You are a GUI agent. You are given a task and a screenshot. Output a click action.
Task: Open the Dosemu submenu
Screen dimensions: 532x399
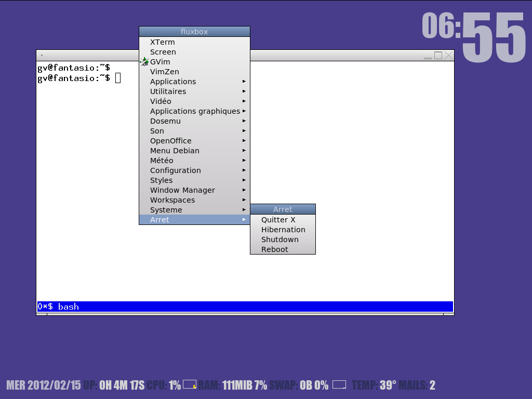coord(194,121)
